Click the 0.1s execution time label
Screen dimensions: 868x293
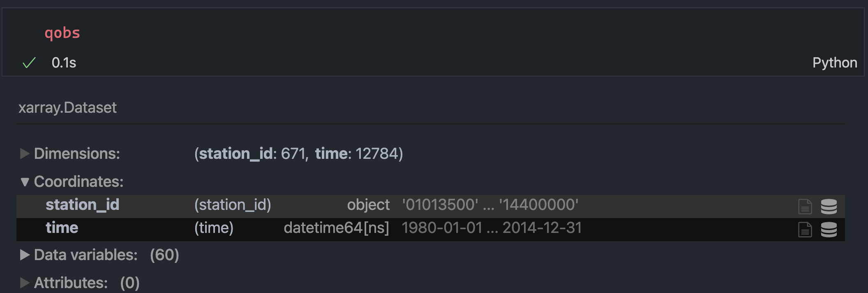(64, 63)
